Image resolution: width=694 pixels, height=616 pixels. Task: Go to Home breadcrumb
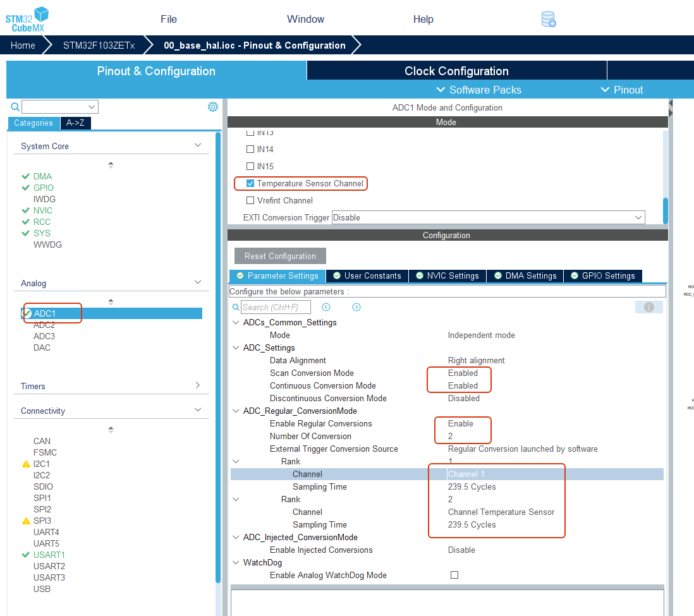(23, 45)
